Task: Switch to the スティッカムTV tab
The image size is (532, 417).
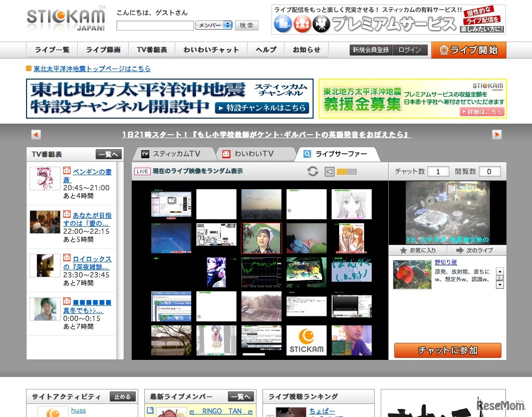Action: point(172,154)
